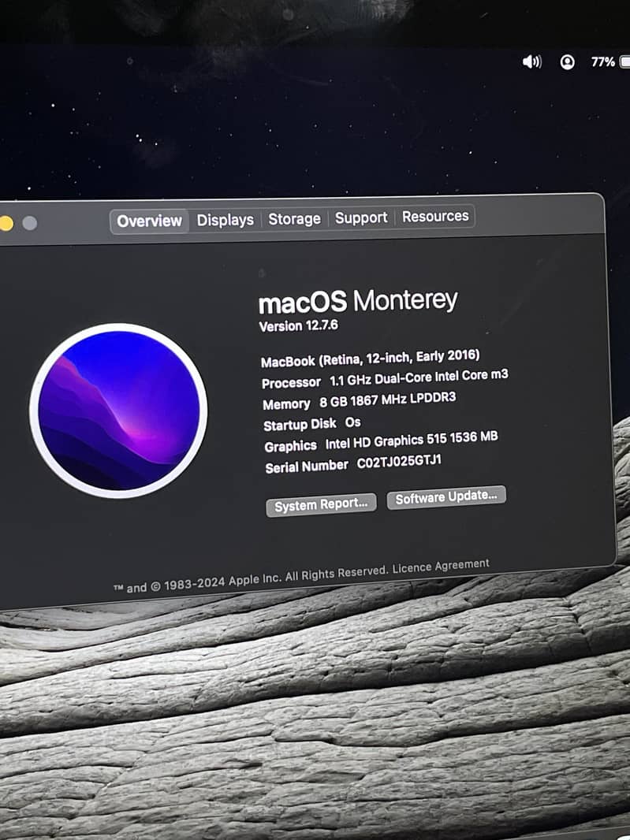This screenshot has height=840, width=630.
Task: Switch to the Displays tab
Action: click(226, 220)
